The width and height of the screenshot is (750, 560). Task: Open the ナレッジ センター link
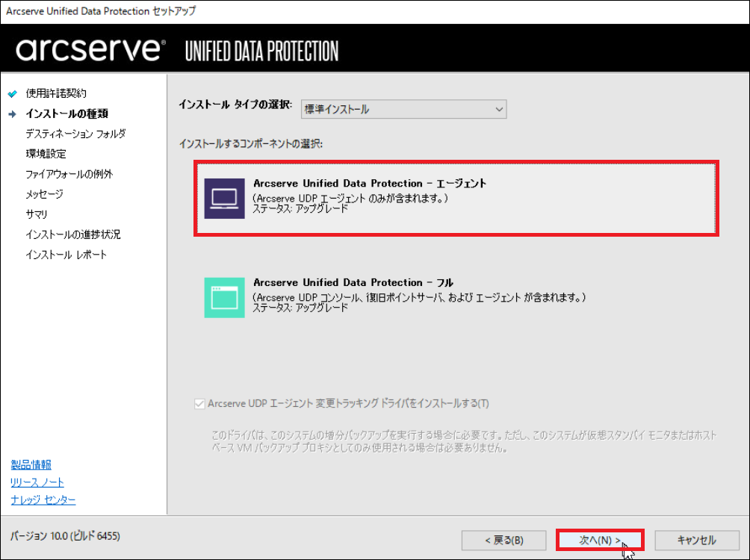click(x=43, y=500)
